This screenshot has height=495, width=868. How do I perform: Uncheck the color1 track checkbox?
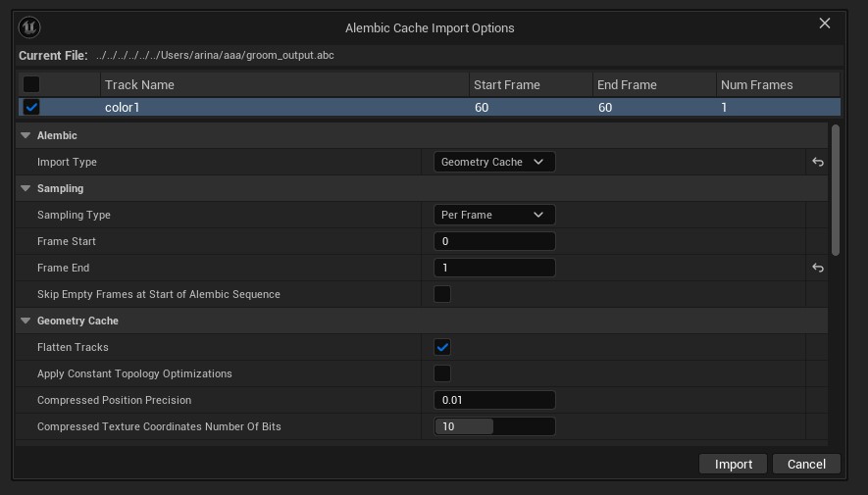click(x=31, y=107)
